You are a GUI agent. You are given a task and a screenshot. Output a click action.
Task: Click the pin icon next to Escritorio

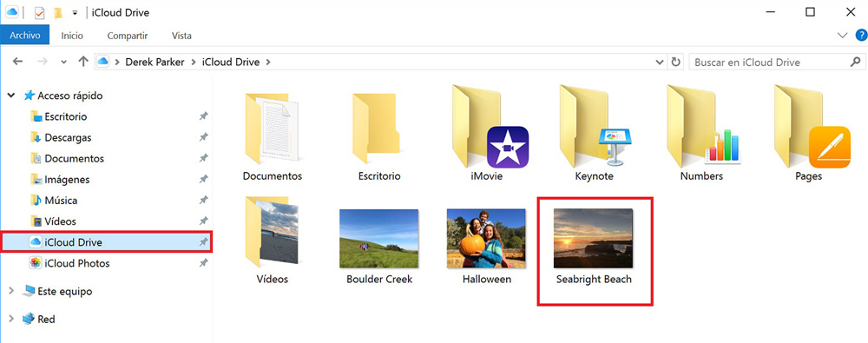[204, 116]
